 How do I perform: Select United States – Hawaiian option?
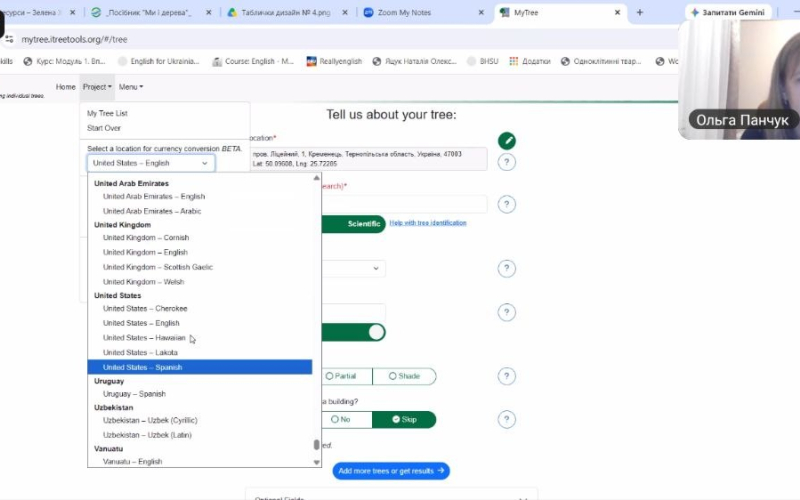144,338
